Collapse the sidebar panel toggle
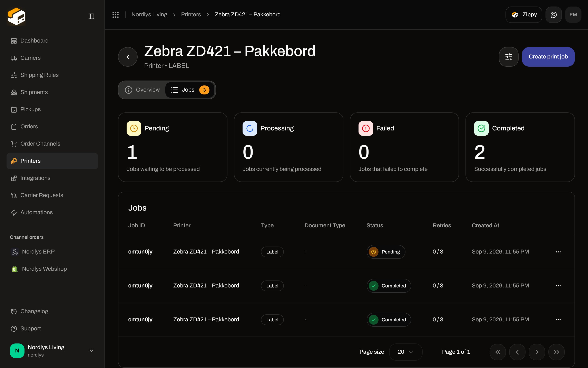The image size is (588, 368). coord(91,16)
